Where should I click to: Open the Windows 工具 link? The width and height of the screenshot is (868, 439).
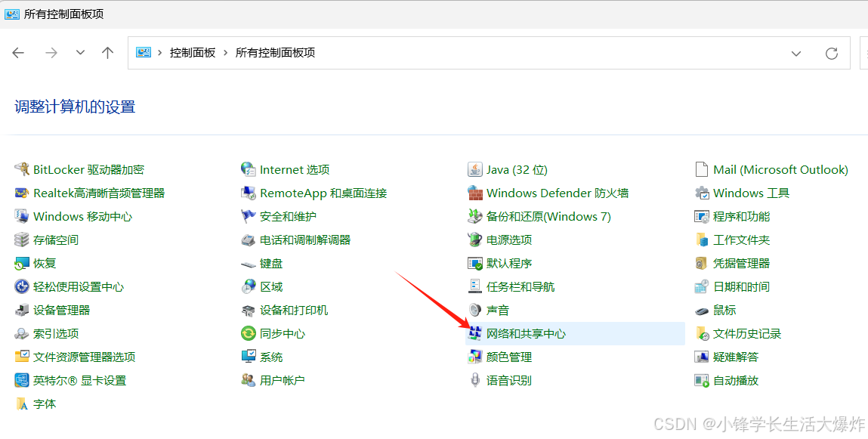pos(751,193)
